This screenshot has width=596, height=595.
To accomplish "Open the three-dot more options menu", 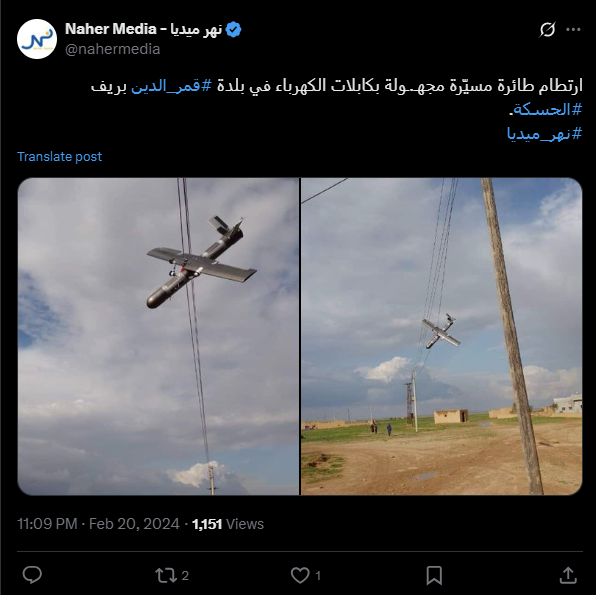I will point(573,29).
